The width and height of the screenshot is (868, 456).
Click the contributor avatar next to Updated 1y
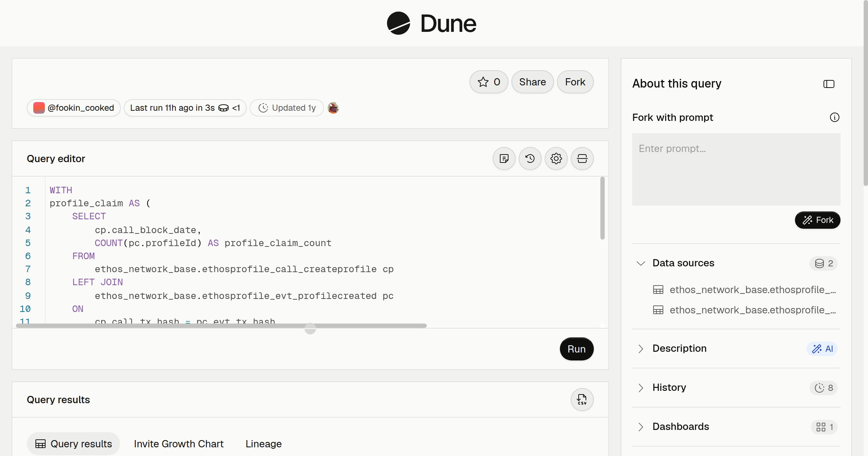pyautogui.click(x=333, y=108)
